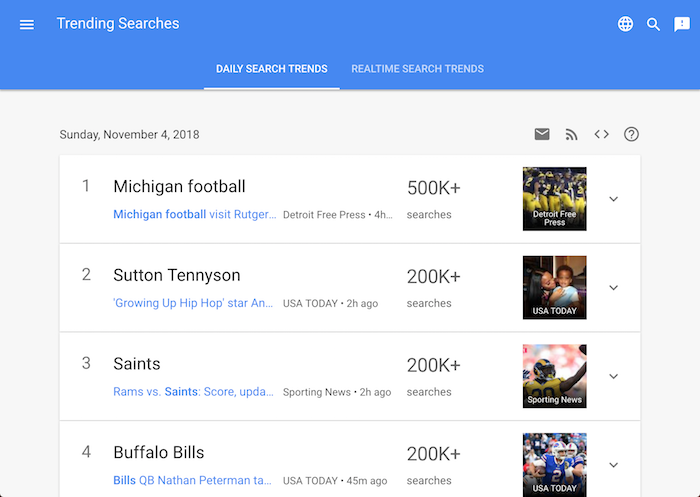
Task: Open the 'Growing Up Hip Hop' star article link
Action: (x=193, y=303)
